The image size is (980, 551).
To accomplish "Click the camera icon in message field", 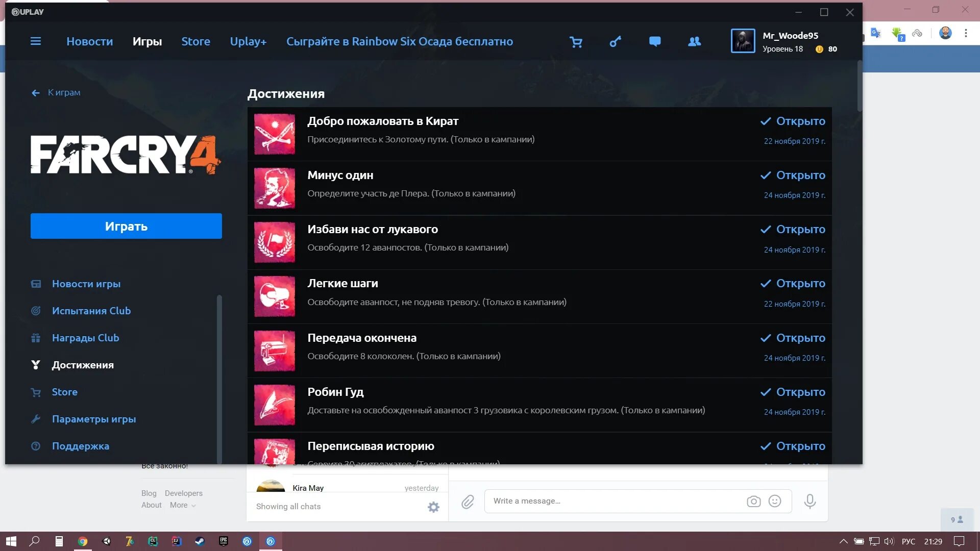I will 753,502.
